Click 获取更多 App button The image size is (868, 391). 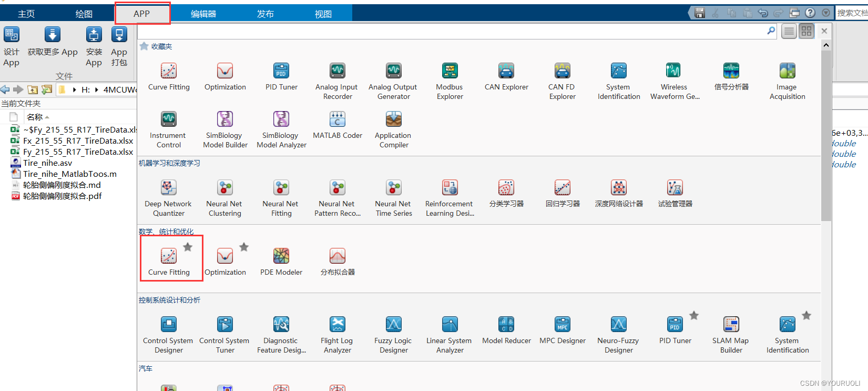[x=53, y=42]
